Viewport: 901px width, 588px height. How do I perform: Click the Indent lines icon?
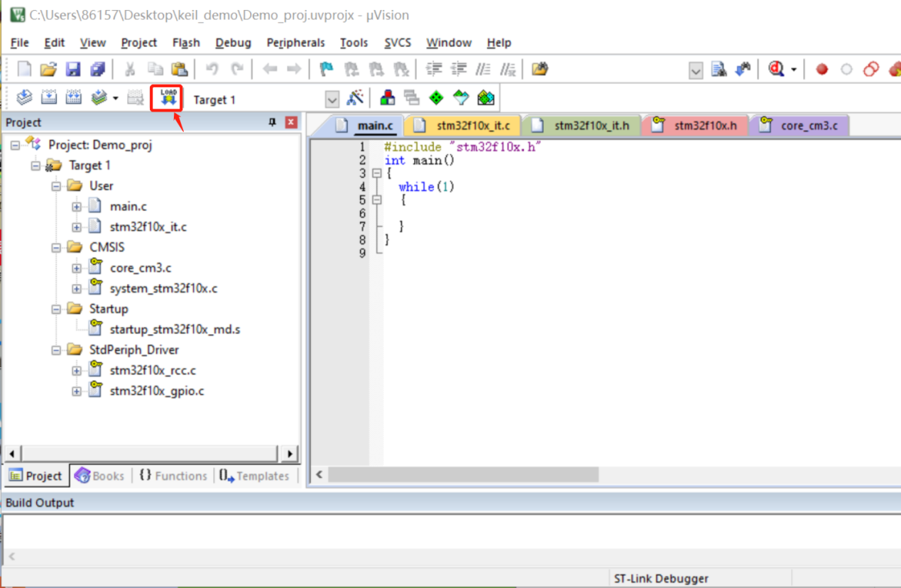(434, 69)
